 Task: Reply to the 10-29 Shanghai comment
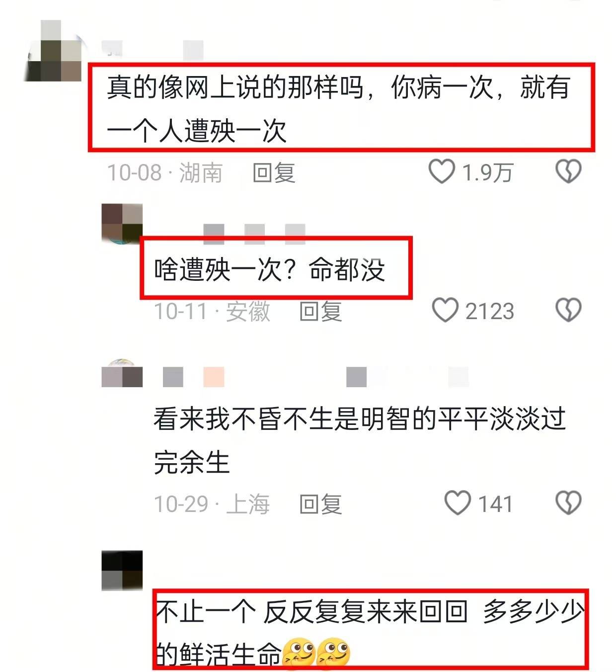coord(320,504)
